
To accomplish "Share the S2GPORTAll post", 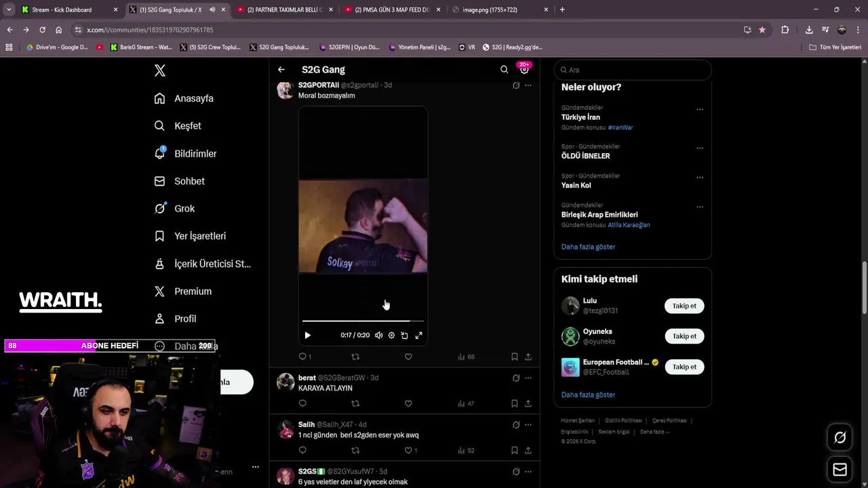I will 528,357.
